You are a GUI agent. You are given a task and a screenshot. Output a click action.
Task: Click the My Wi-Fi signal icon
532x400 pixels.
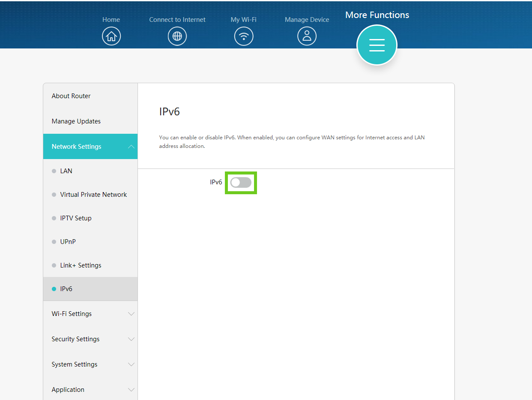click(x=244, y=36)
